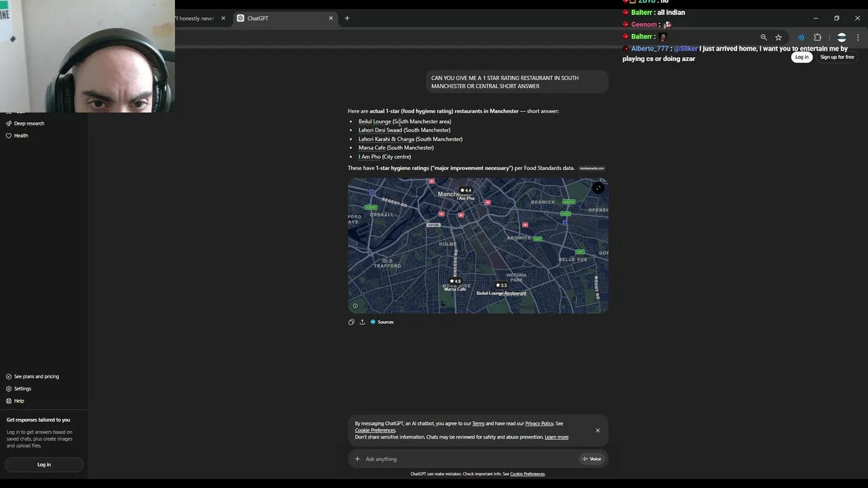Open the Lahori Karahi & Charga link
This screenshot has height=488, width=868.
tap(387, 139)
